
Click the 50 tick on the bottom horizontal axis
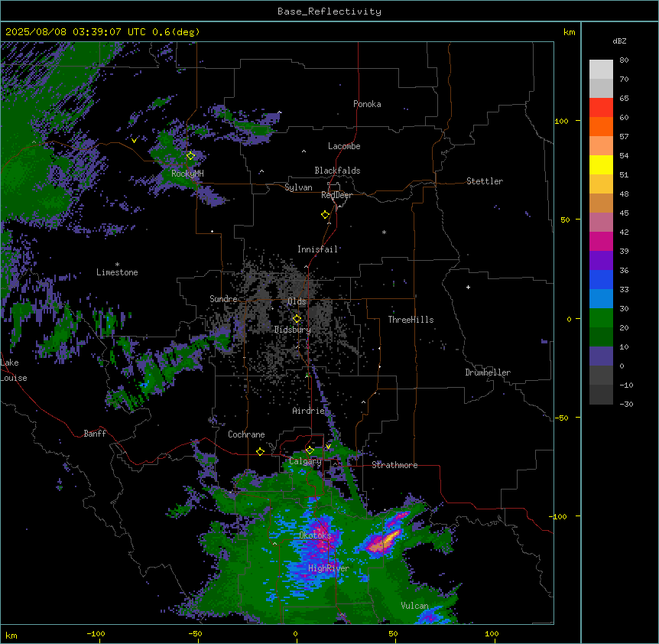(393, 633)
